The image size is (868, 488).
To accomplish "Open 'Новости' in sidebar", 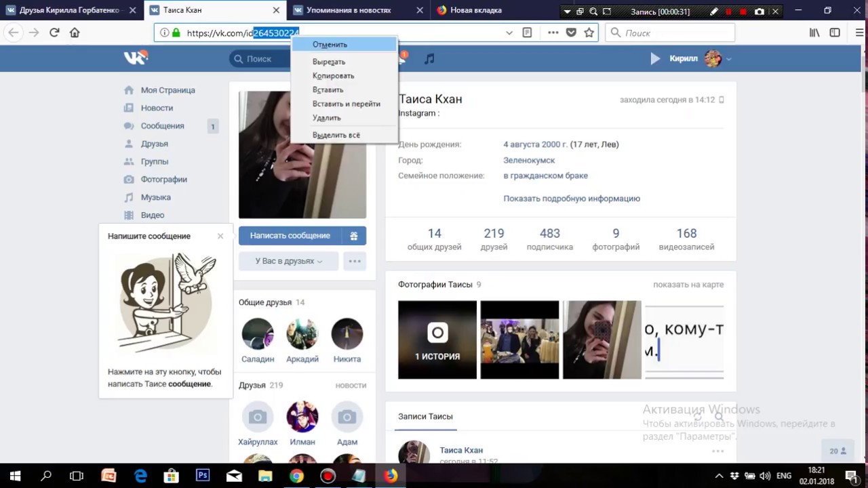I will pos(157,108).
